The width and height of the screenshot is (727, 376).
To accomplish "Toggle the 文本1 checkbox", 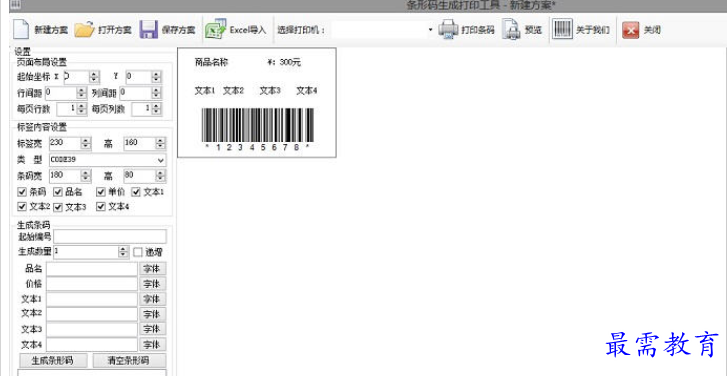I will pyautogui.click(x=136, y=192).
